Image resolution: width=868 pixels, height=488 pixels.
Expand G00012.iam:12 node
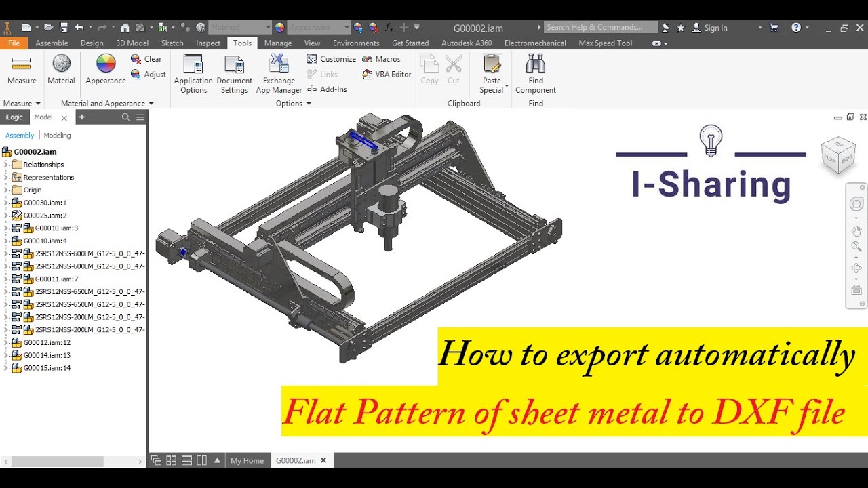point(6,343)
